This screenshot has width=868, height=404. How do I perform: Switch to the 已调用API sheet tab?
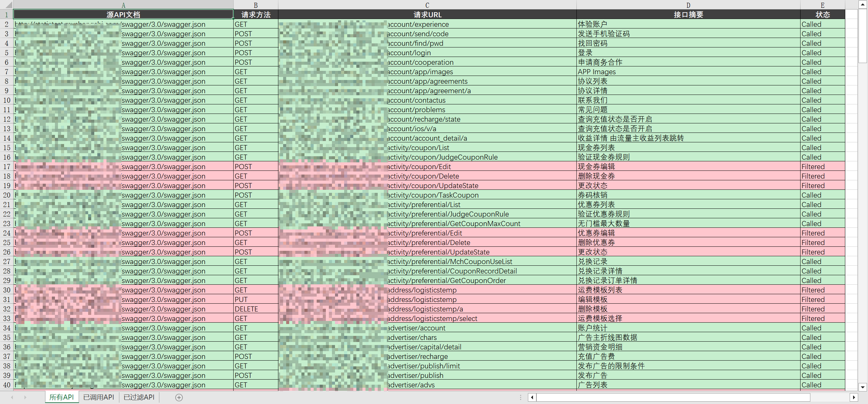coord(99,397)
